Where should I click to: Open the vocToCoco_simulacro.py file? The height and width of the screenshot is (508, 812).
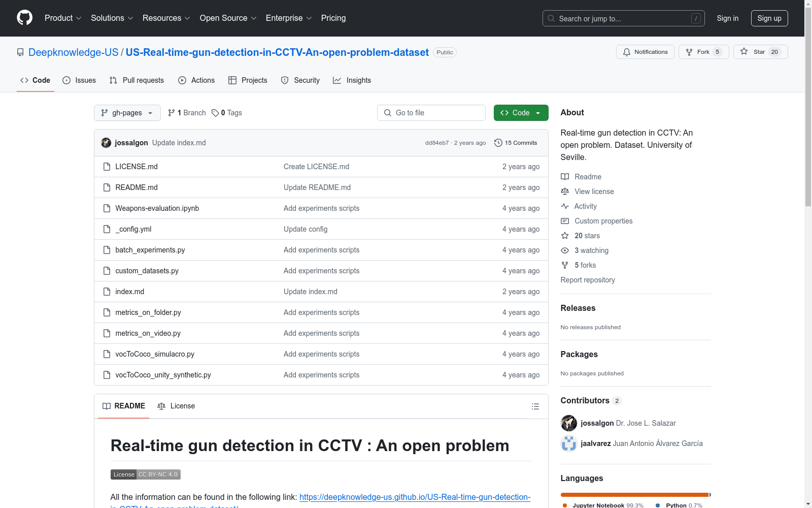click(x=155, y=354)
